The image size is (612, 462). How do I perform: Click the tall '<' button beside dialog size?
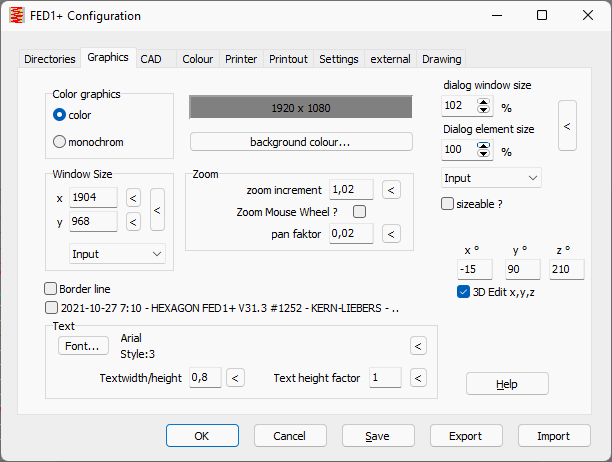pyautogui.click(x=567, y=127)
